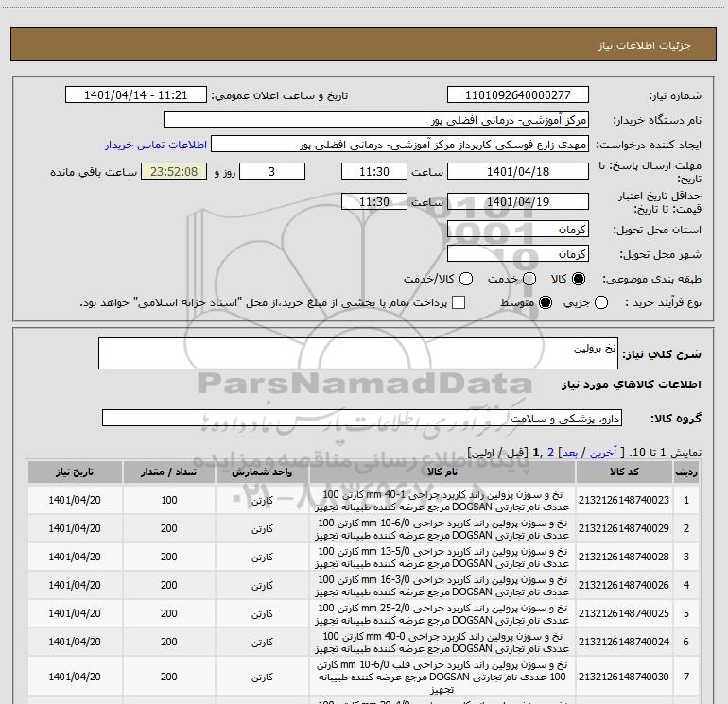Viewport: 728px width, 704px height.
Task: Click the شرح کلی نیاز text box
Action: coord(358,353)
